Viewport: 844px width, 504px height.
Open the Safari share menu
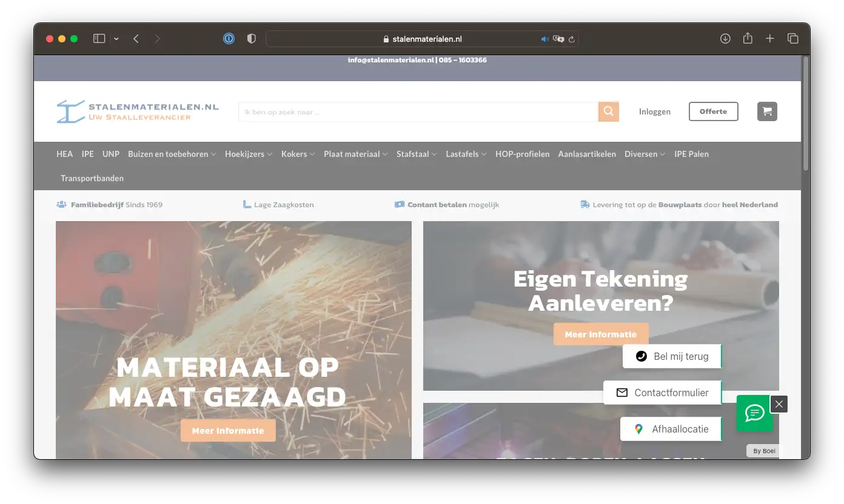click(x=748, y=38)
